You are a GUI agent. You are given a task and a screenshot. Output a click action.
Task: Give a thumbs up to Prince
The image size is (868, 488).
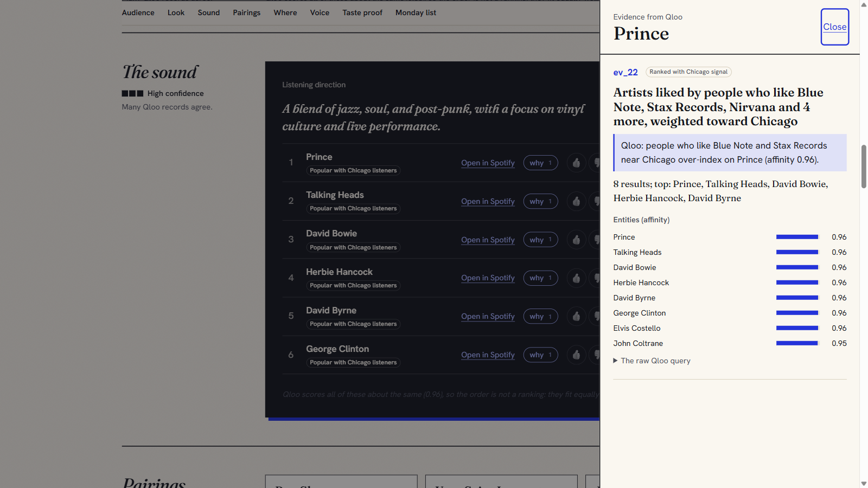[x=576, y=163]
